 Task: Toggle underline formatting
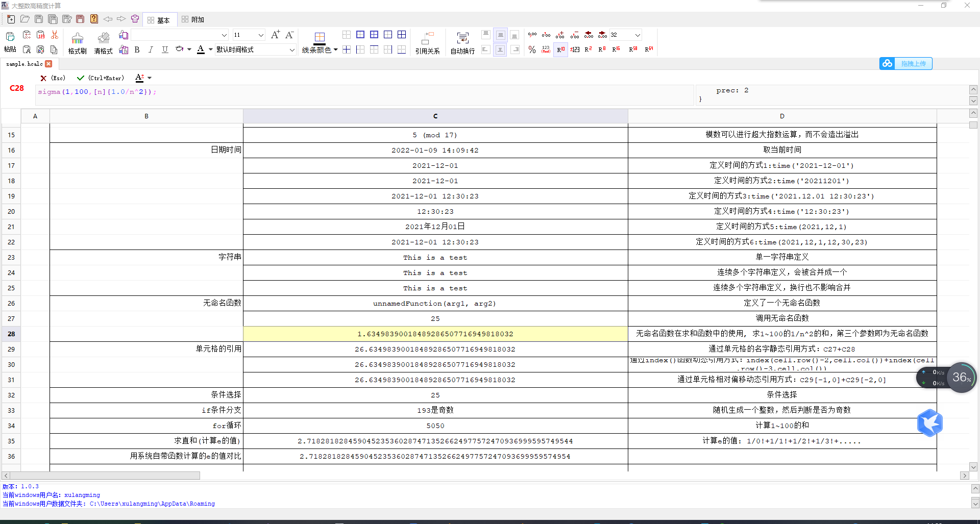(x=165, y=49)
